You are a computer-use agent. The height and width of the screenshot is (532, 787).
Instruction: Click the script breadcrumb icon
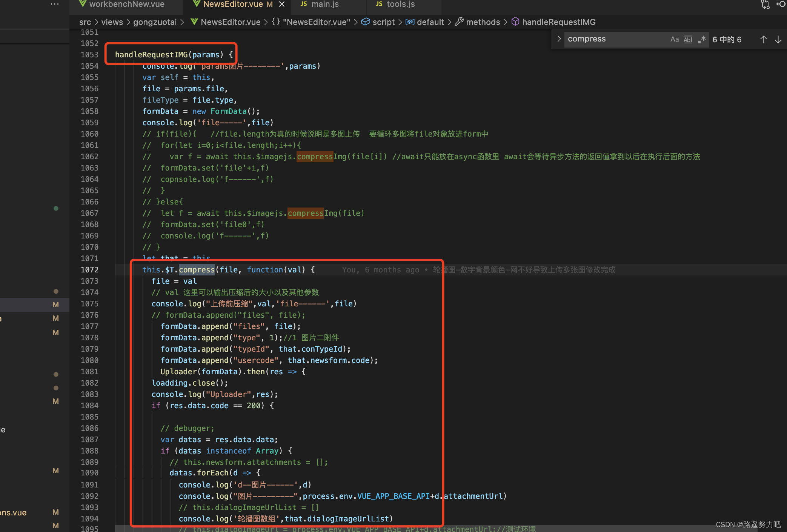click(x=366, y=22)
